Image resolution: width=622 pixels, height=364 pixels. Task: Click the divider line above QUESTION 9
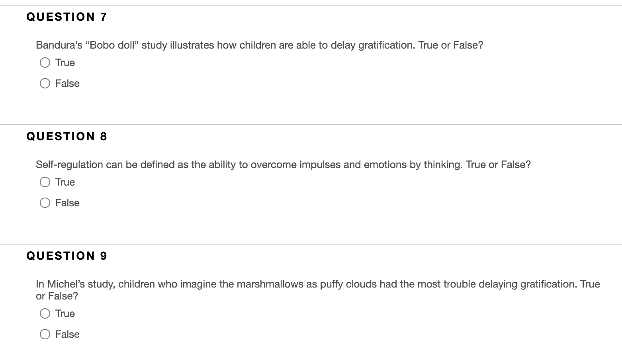(311, 244)
